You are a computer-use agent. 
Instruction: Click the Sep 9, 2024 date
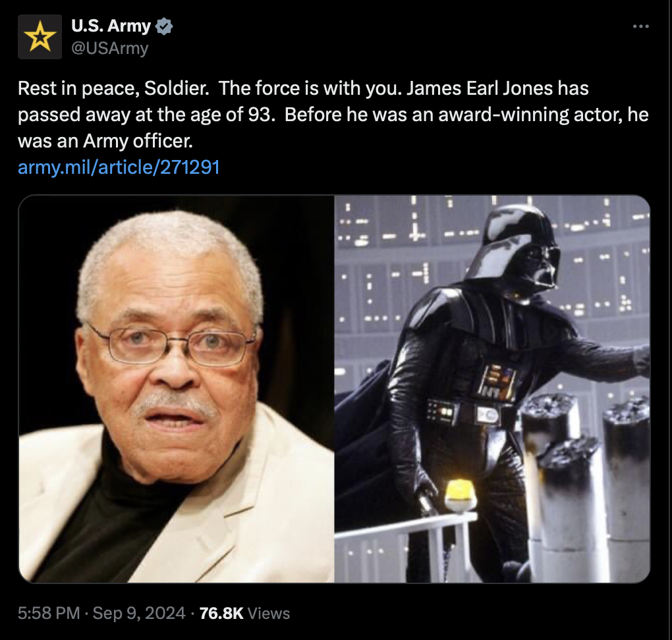[139, 613]
